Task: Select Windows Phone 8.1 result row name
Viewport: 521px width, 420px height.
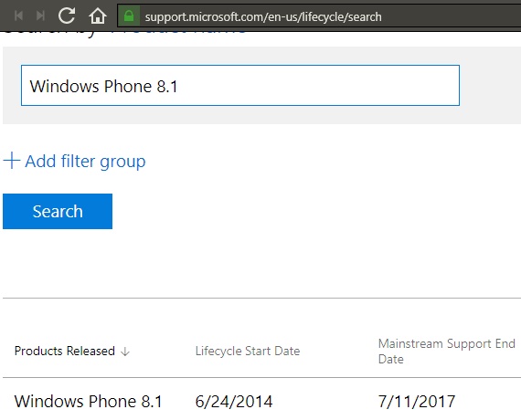Action: point(89,401)
